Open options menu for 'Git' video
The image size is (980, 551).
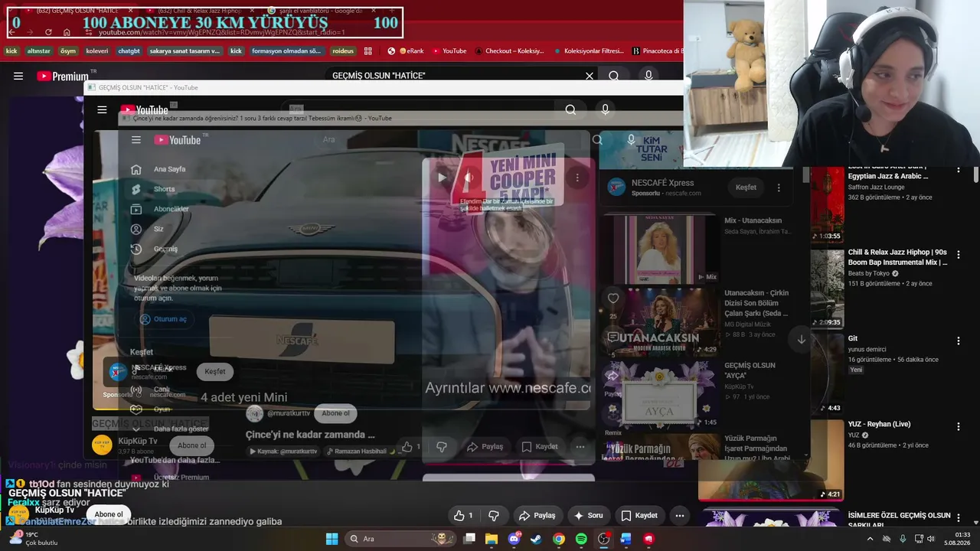click(x=958, y=341)
